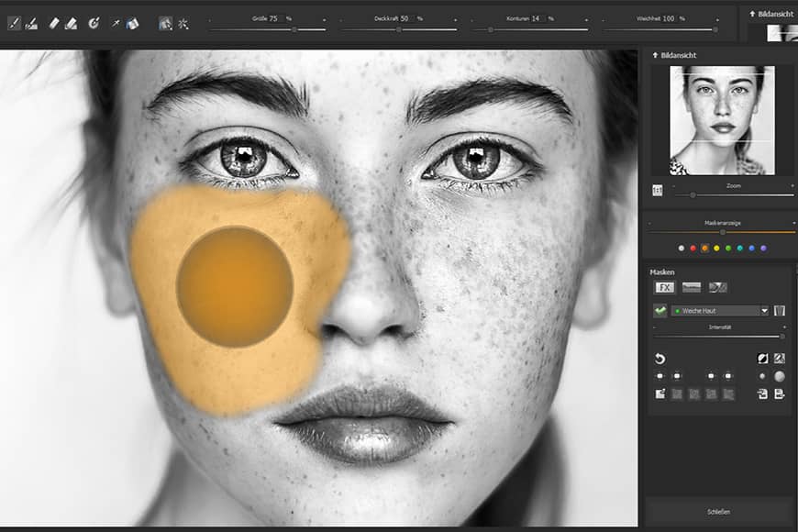The width and height of the screenshot is (798, 532).
Task: Click the face preview thumbnail
Action: [x=722, y=121]
